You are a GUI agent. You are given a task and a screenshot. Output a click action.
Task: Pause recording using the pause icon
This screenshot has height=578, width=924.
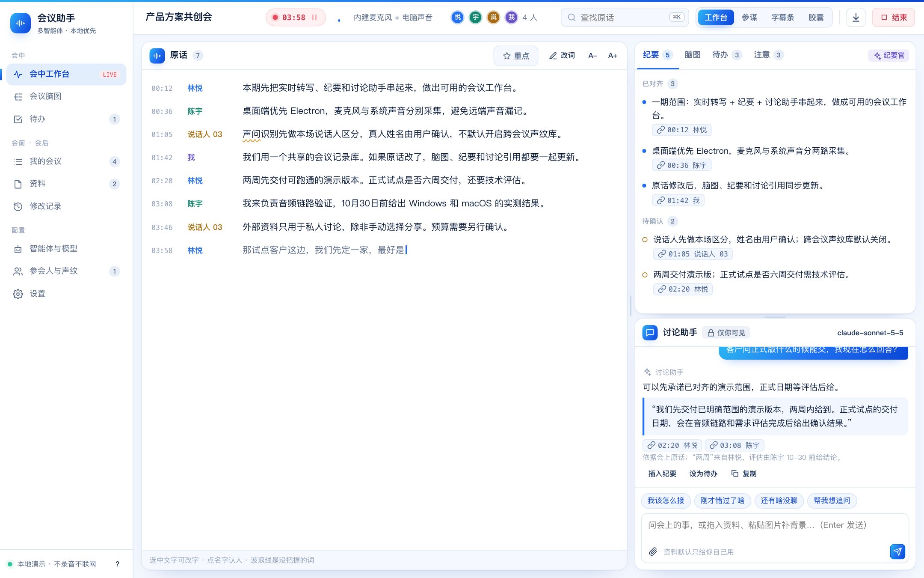[x=314, y=18]
